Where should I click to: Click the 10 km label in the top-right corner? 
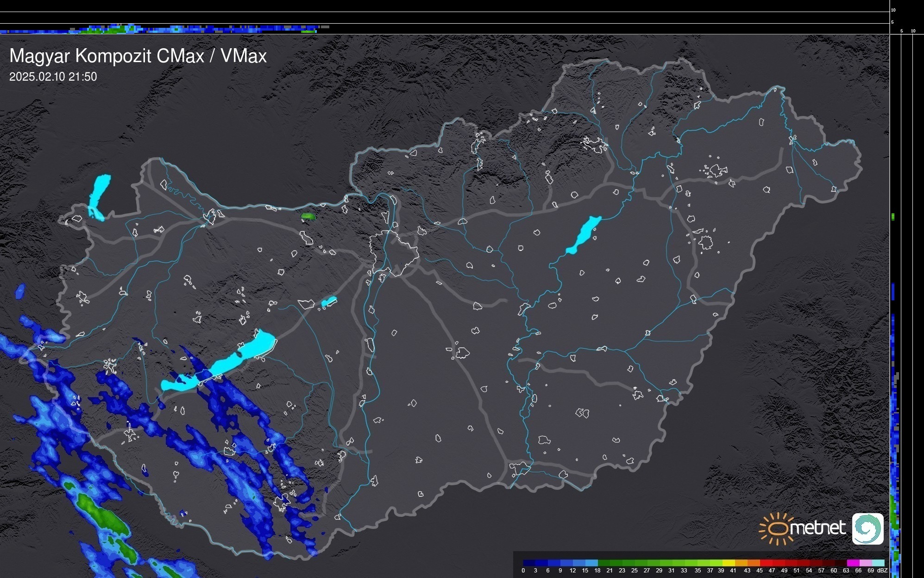coord(893,10)
